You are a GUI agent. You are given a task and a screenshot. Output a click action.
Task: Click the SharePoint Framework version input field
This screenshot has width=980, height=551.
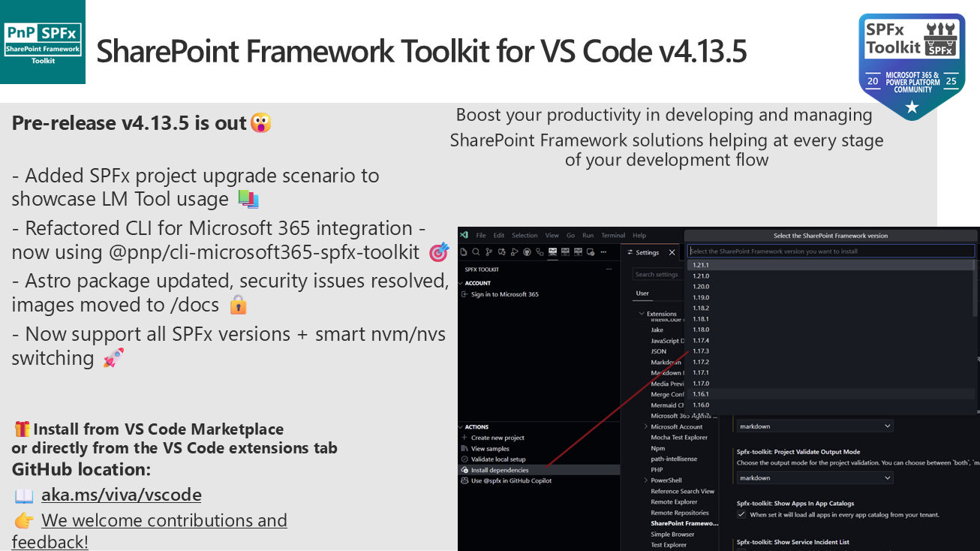click(x=831, y=251)
